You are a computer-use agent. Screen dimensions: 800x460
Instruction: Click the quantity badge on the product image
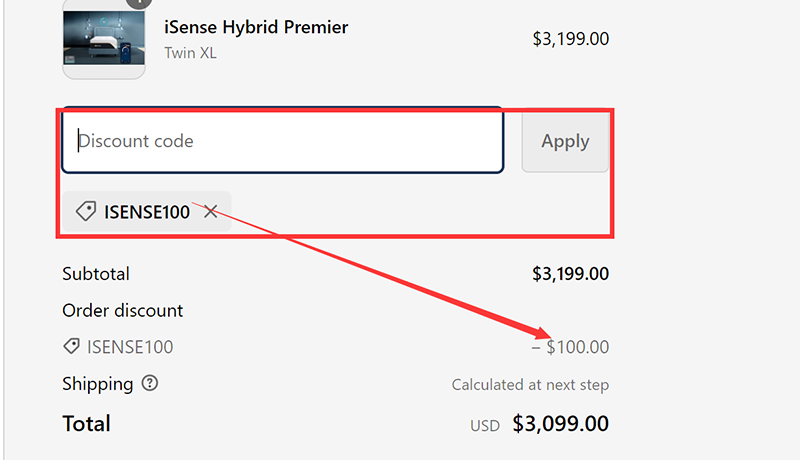(140, 2)
